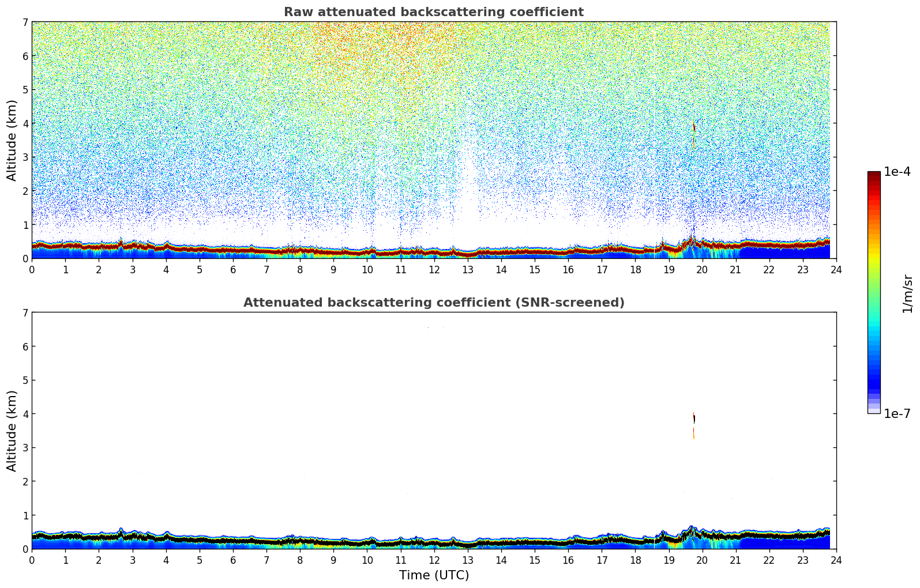Click hour 6 tick label on the top plot
This screenshot has height=588, width=920.
(x=233, y=270)
